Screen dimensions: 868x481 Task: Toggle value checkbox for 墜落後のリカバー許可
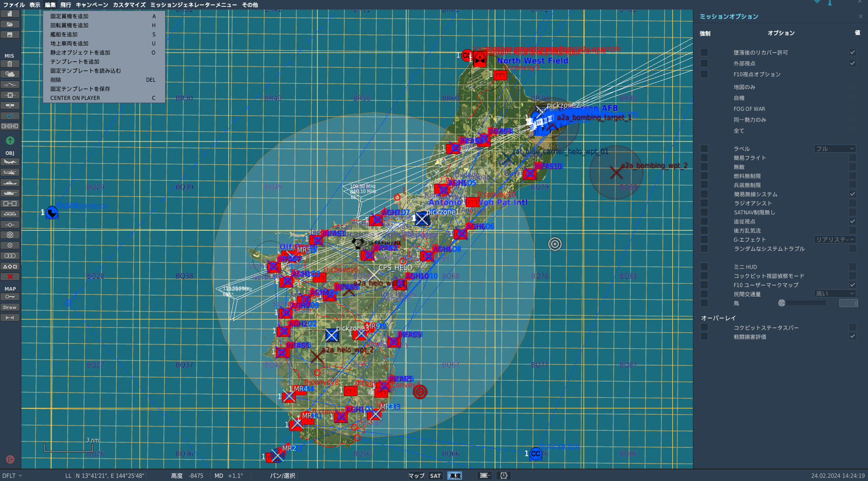(853, 52)
